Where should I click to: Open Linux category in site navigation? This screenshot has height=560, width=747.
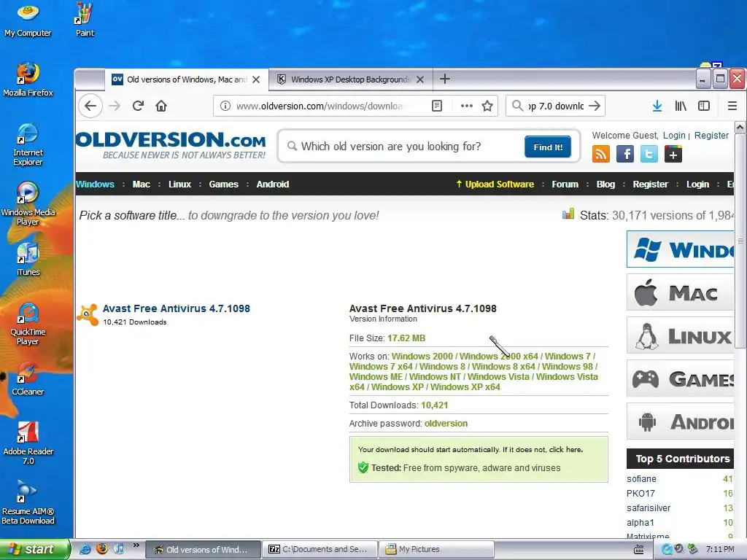[x=179, y=184]
